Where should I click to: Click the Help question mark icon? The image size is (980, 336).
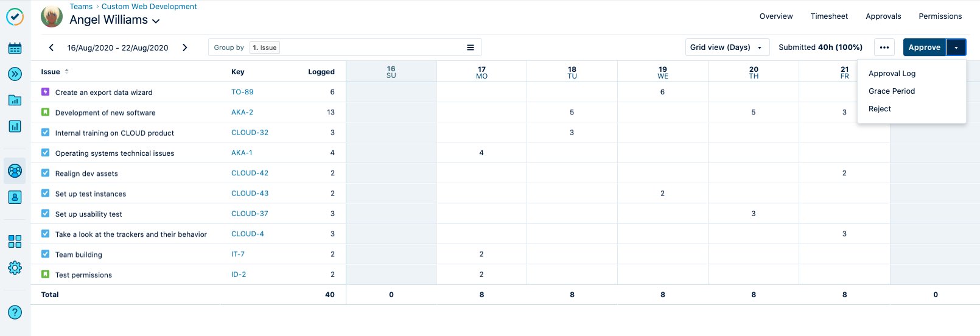tap(15, 312)
